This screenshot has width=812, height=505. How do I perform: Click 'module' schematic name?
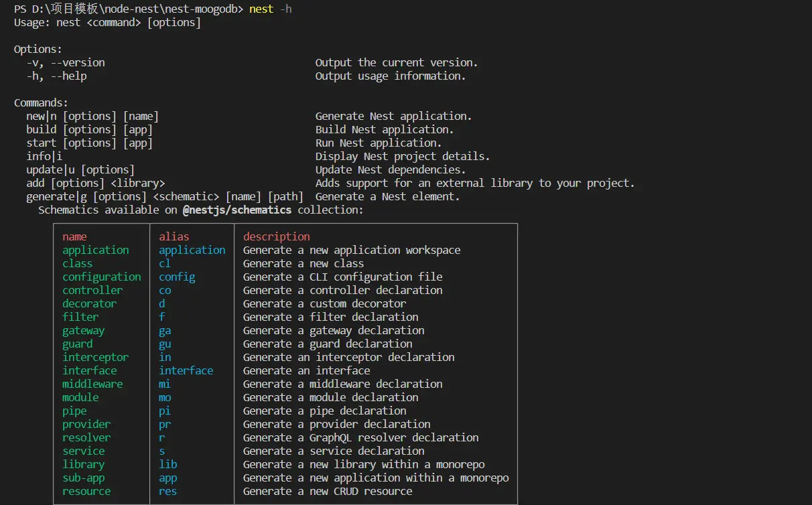(80, 397)
